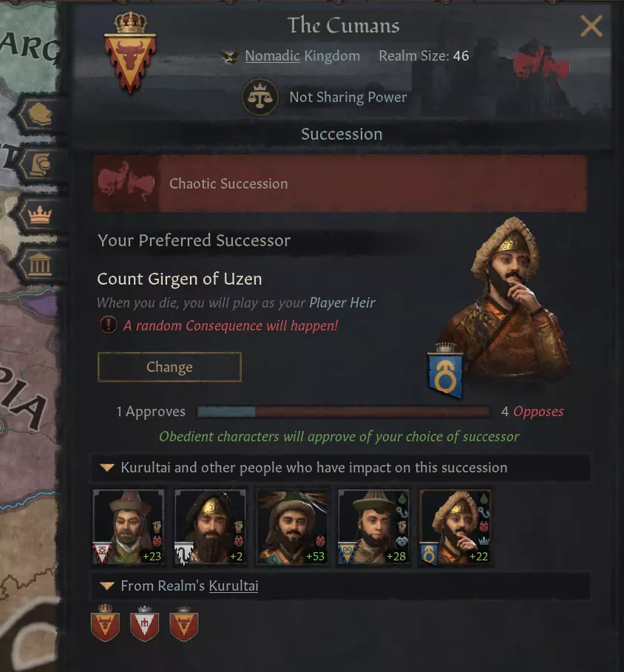The height and width of the screenshot is (672, 624).
Task: Click Count Girgen's blue ring banner
Action: 446,370
